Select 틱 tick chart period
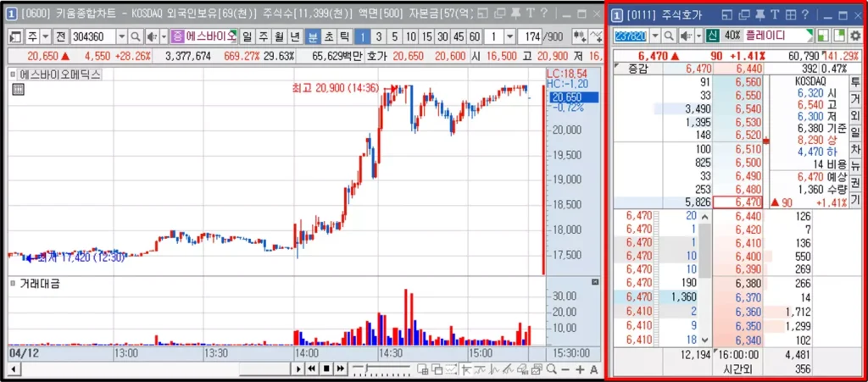This screenshot has width=868, height=382. click(344, 37)
